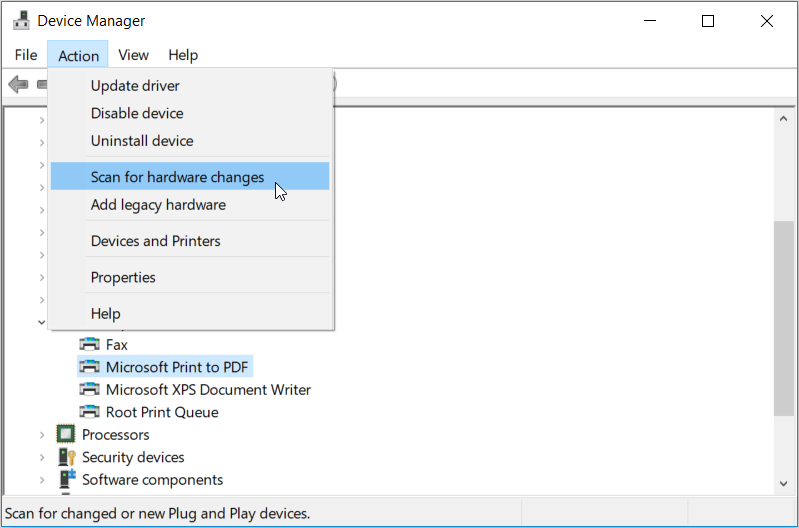Select the Fax printer icon
799x528 pixels.
click(90, 345)
